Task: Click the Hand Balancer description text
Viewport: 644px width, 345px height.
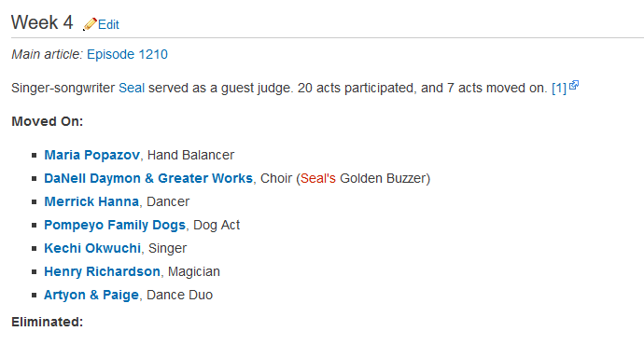Action: coord(190,155)
